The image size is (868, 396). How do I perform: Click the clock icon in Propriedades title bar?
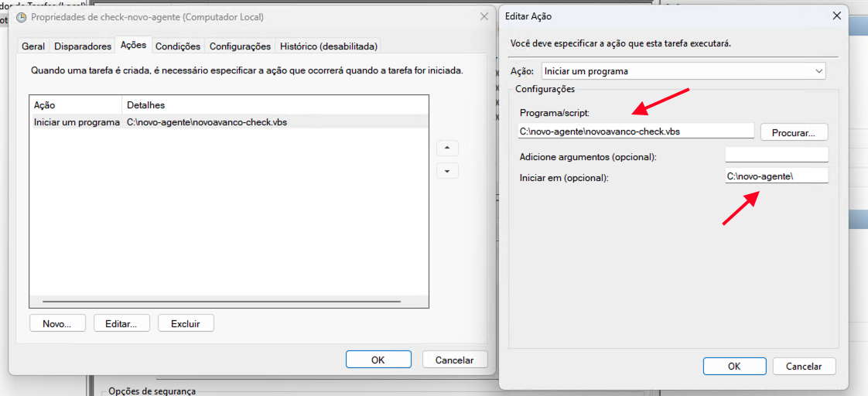click(x=22, y=16)
